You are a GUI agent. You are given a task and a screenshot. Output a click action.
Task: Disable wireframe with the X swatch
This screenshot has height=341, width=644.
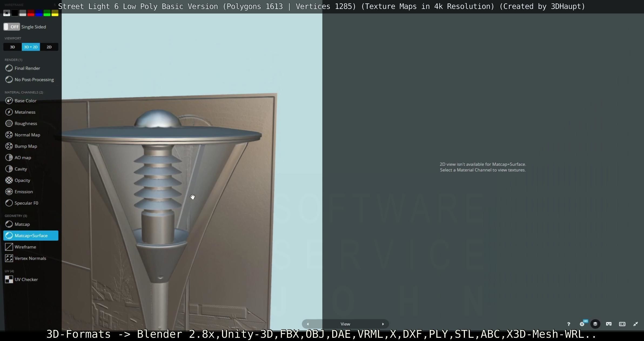7,13
